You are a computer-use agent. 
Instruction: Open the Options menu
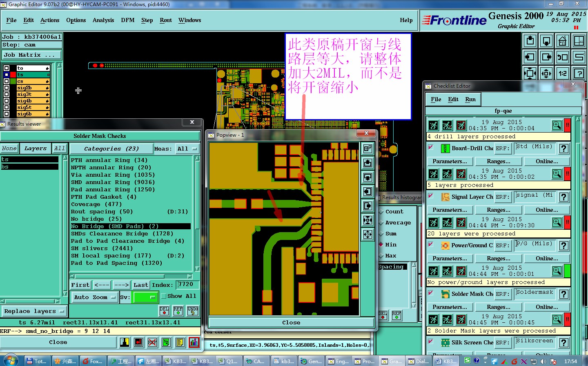pyautogui.click(x=76, y=20)
